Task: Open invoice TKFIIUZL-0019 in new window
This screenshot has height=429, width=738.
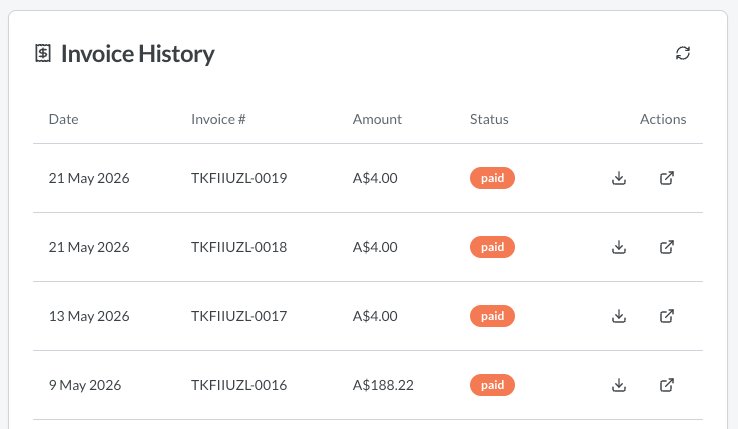Action: point(666,178)
